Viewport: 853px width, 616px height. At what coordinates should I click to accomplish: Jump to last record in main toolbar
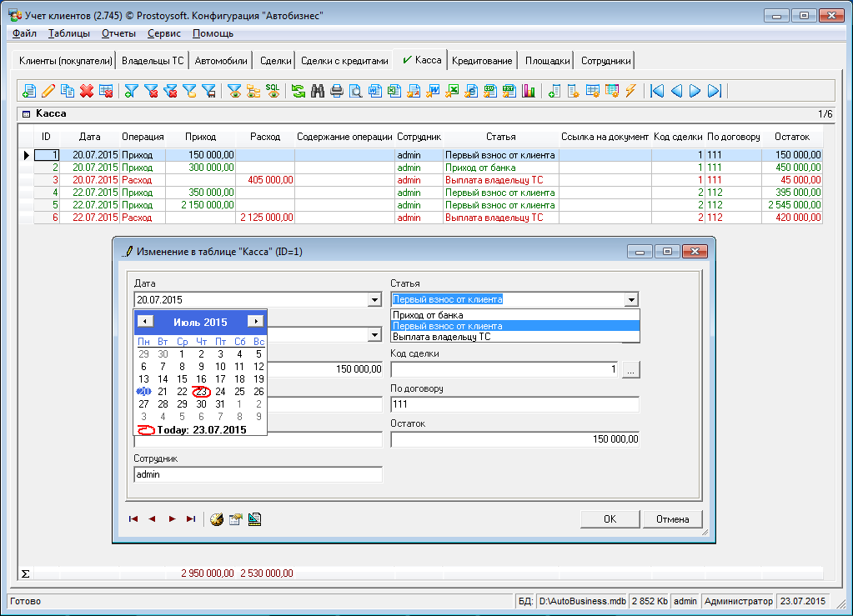tap(714, 91)
